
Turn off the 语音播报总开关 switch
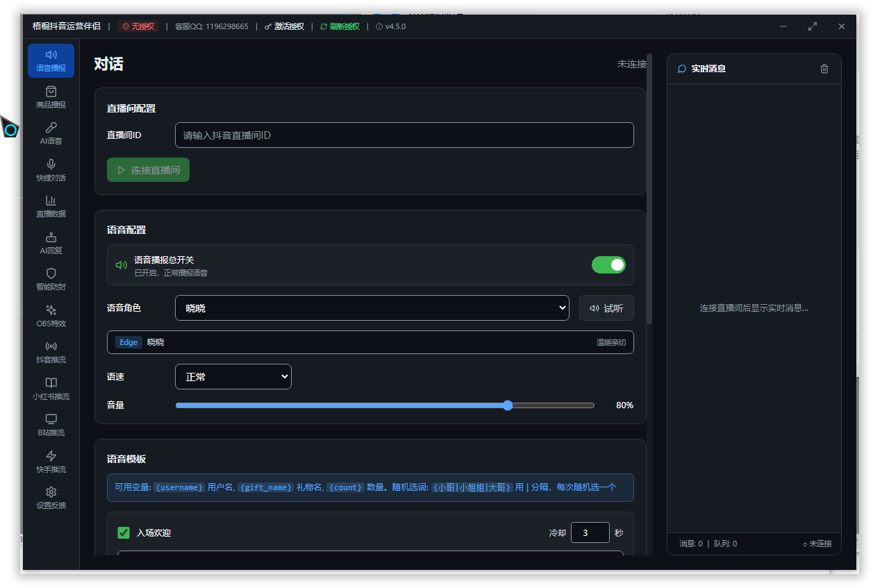click(x=608, y=264)
